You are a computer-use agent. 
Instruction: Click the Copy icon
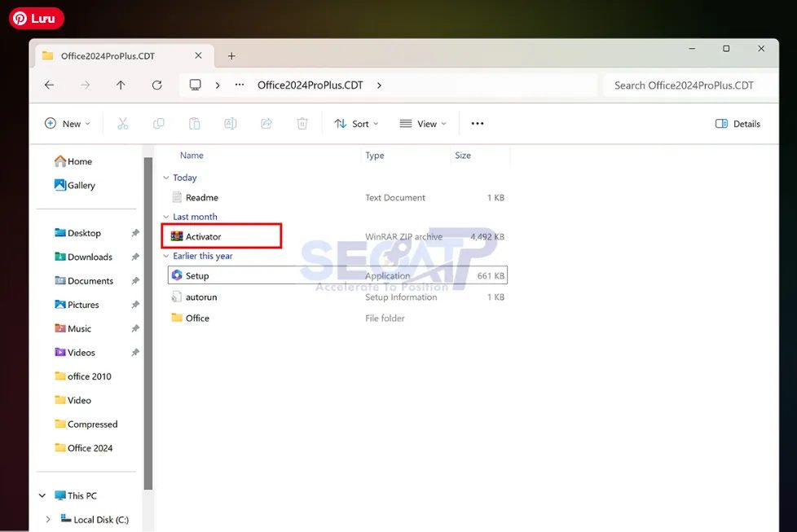tap(158, 123)
